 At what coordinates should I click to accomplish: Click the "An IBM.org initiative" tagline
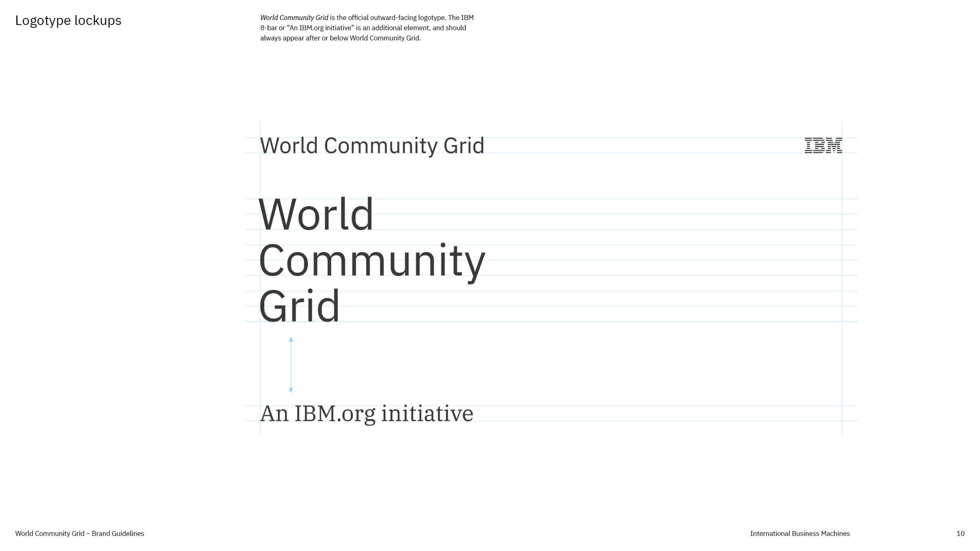tap(367, 415)
